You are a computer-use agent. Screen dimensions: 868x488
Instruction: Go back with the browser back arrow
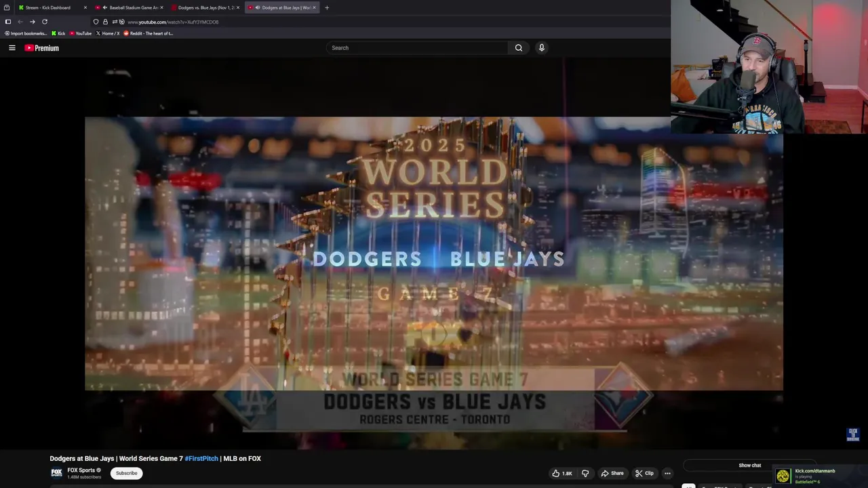coord(20,22)
